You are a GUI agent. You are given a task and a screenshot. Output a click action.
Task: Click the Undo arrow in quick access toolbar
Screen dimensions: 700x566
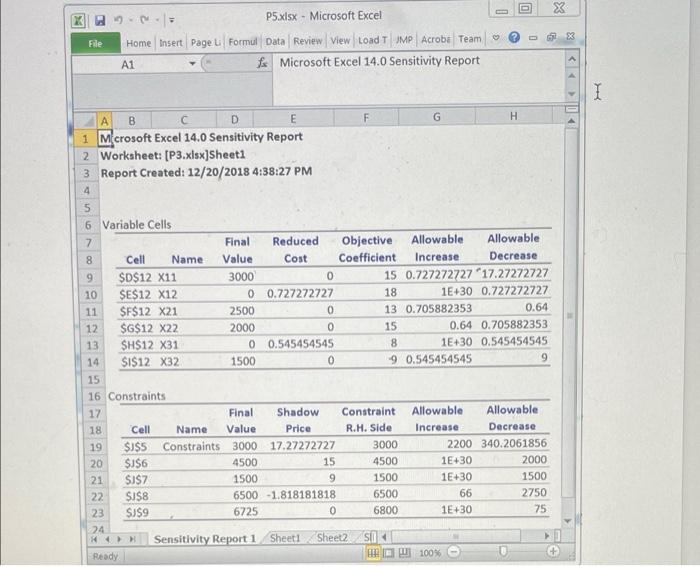pyautogui.click(x=118, y=20)
